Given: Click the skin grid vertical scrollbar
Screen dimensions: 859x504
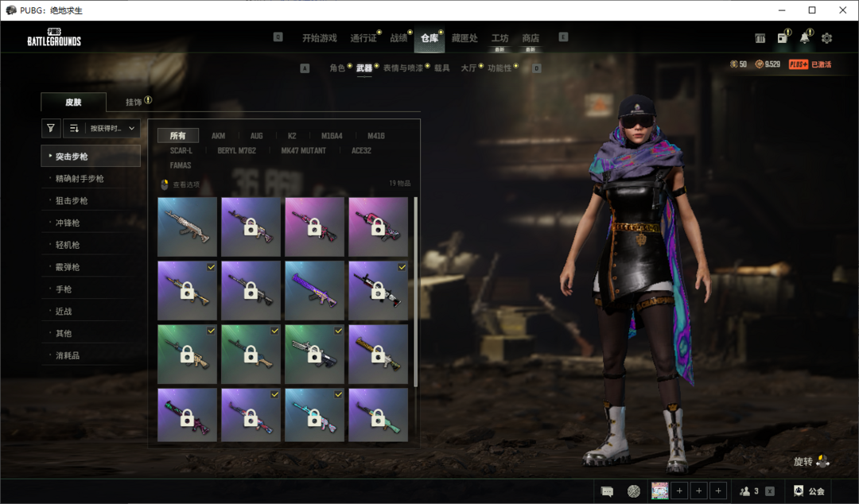Looking at the screenshot, I should 416,292.
